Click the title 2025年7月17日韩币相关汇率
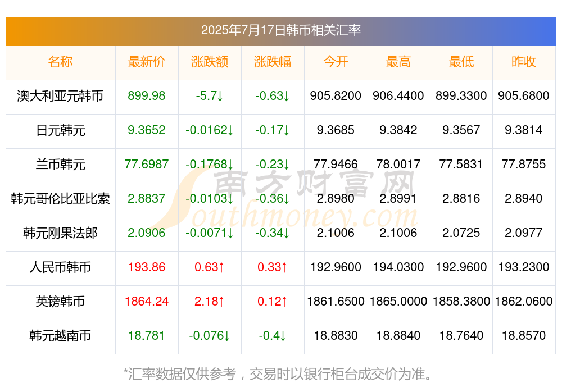 [x=280, y=30]
